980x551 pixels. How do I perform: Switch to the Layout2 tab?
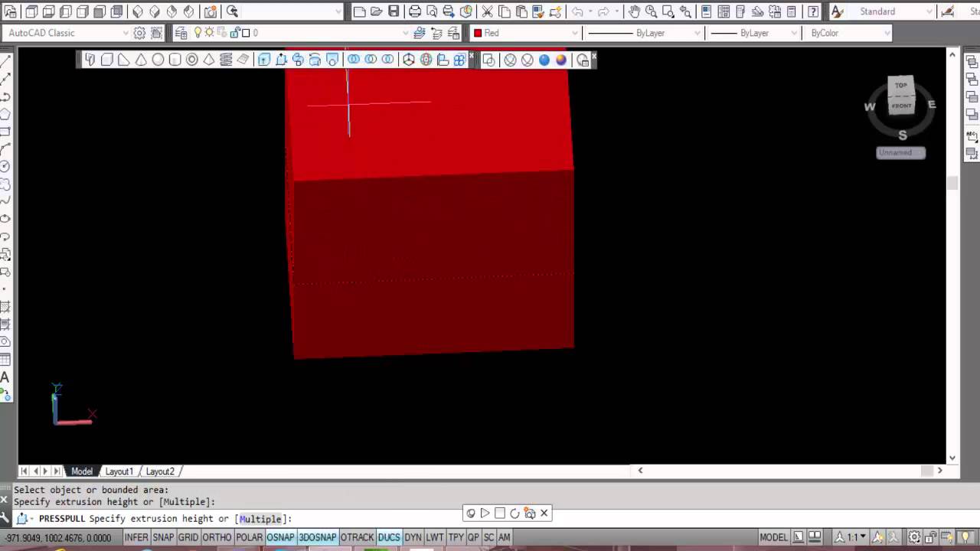point(160,471)
